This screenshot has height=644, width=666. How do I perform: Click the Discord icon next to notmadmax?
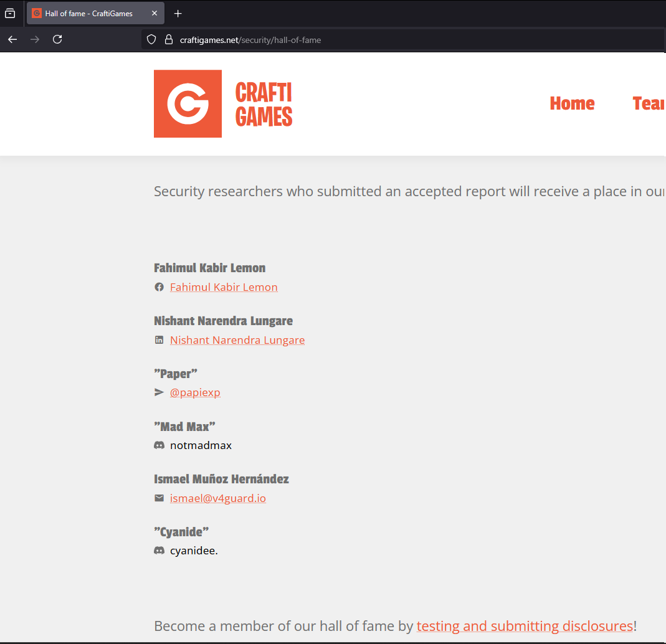click(159, 445)
